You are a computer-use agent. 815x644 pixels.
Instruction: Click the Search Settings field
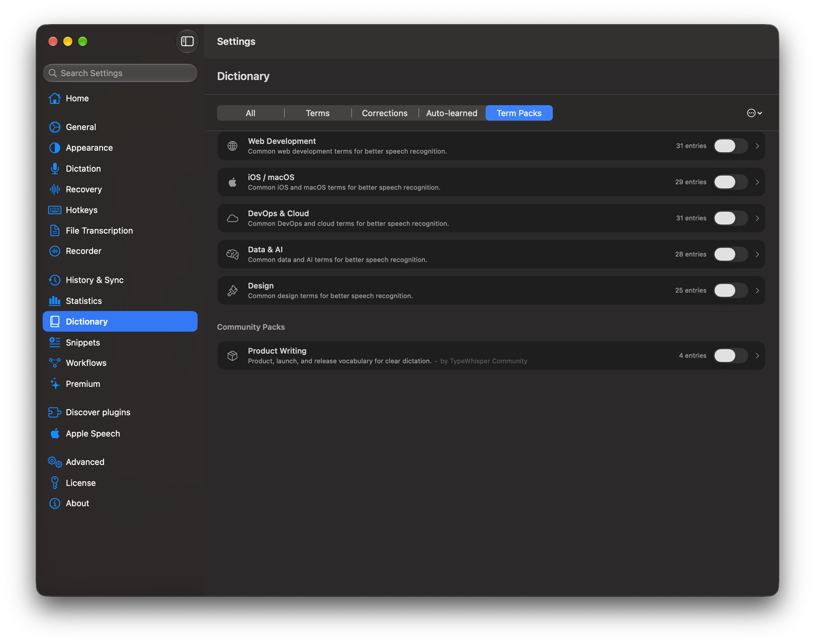[x=120, y=73]
